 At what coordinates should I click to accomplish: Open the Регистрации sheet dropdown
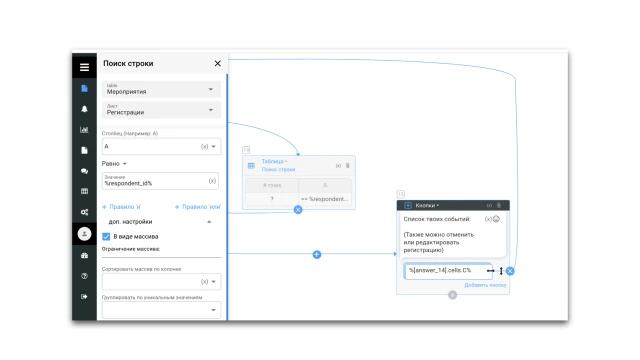tap(161, 110)
